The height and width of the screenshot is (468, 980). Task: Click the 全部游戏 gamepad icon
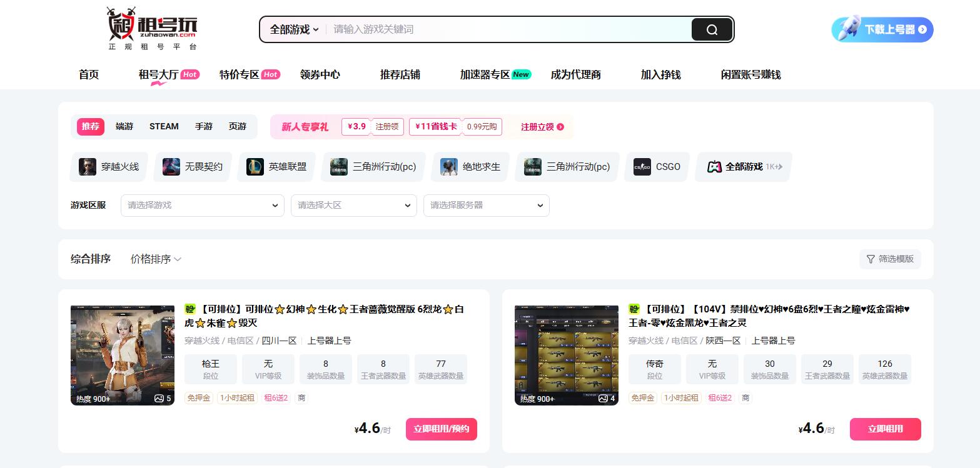[714, 167]
